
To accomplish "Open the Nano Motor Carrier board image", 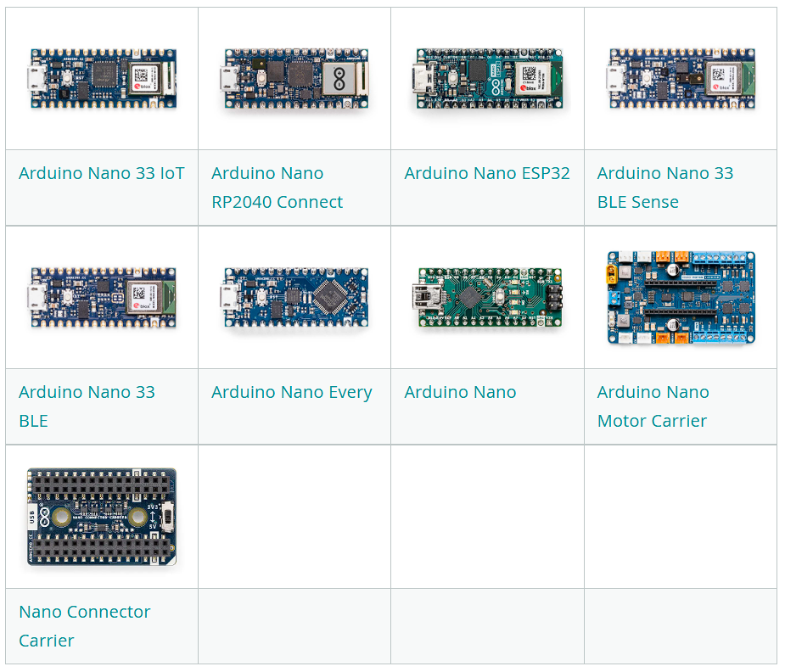I will pos(680,298).
